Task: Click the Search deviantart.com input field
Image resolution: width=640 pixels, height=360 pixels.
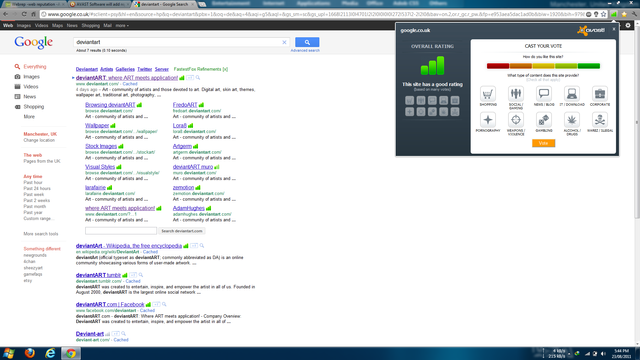Action: tap(121, 231)
